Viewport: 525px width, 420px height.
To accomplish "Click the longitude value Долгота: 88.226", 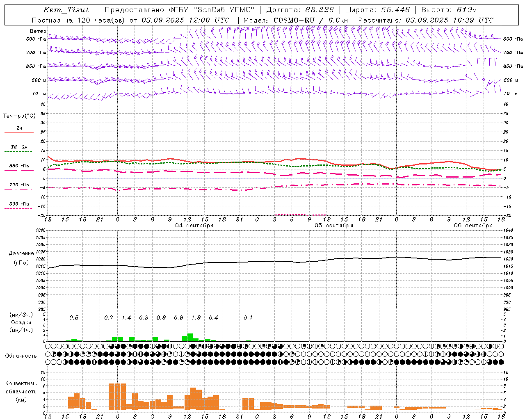I will click(x=300, y=10).
